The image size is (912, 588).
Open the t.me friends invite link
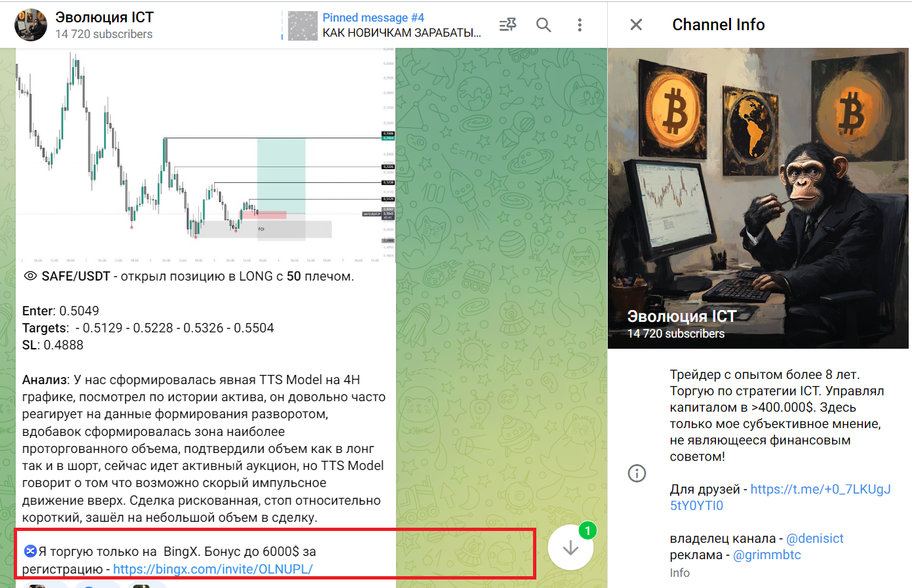[x=780, y=497]
